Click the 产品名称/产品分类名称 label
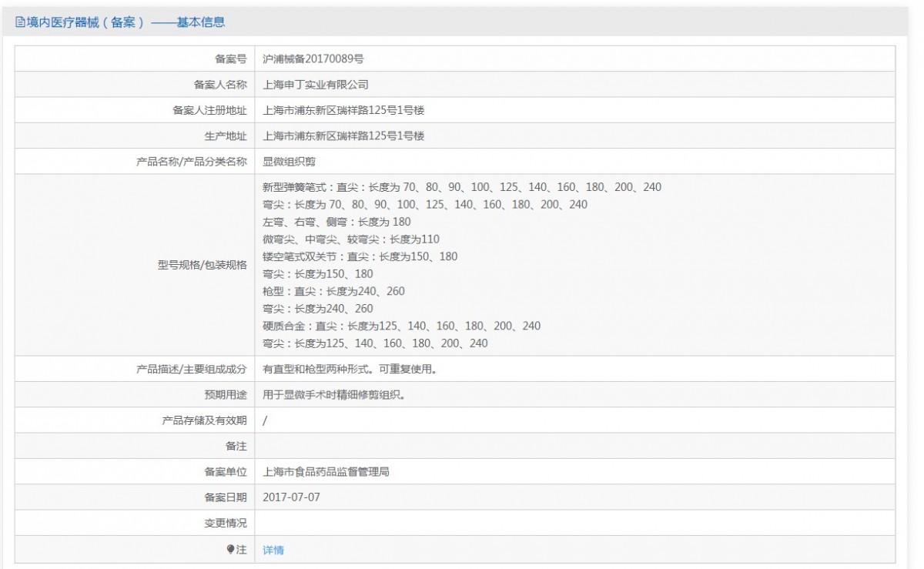924x569 pixels. pos(191,162)
